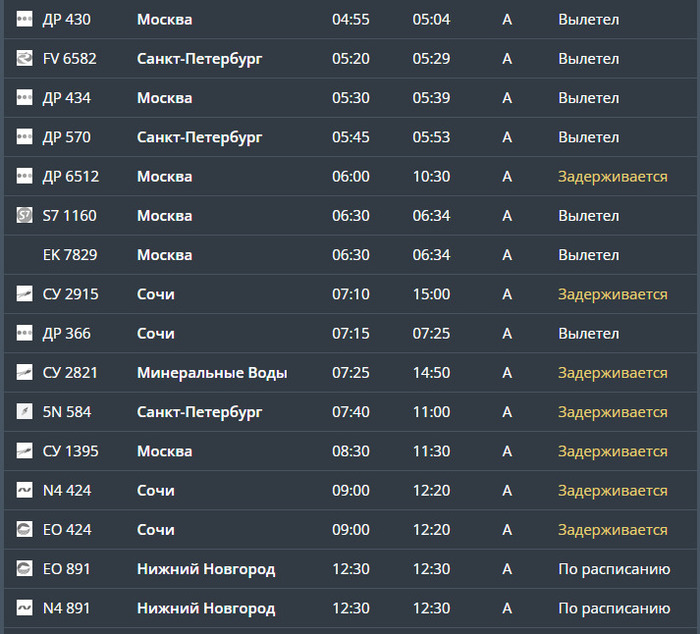
Task: Open flight number ДР 434 details
Action: coord(65,98)
